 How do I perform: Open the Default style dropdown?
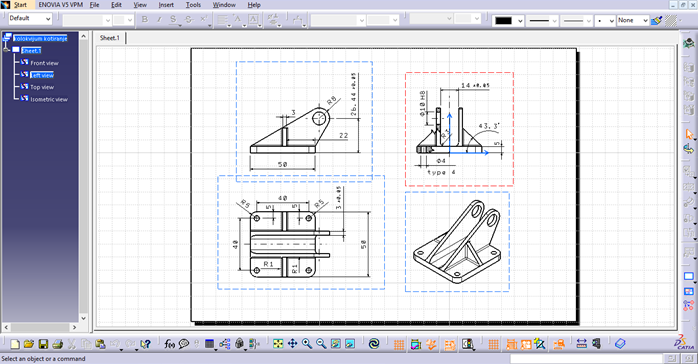pyautogui.click(x=30, y=19)
